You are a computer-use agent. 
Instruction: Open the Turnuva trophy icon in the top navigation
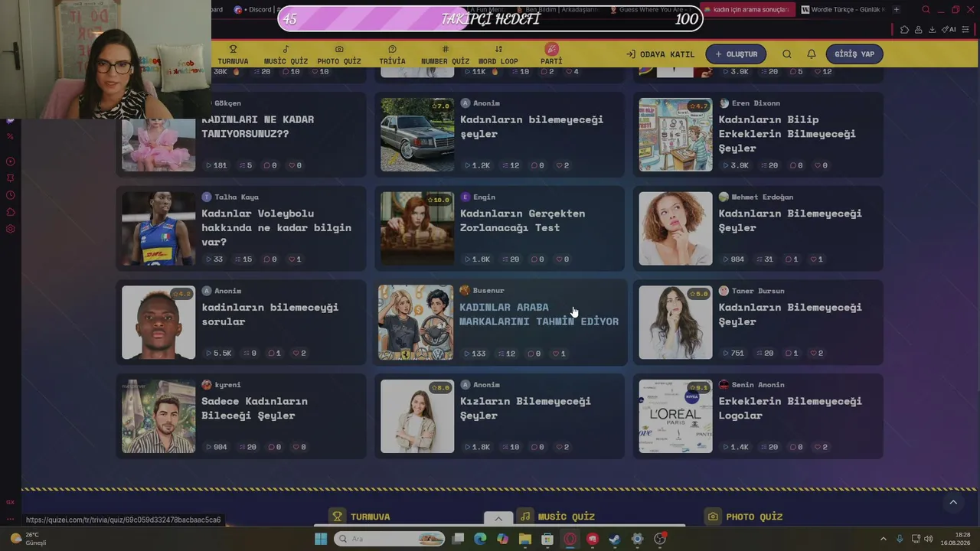233,49
